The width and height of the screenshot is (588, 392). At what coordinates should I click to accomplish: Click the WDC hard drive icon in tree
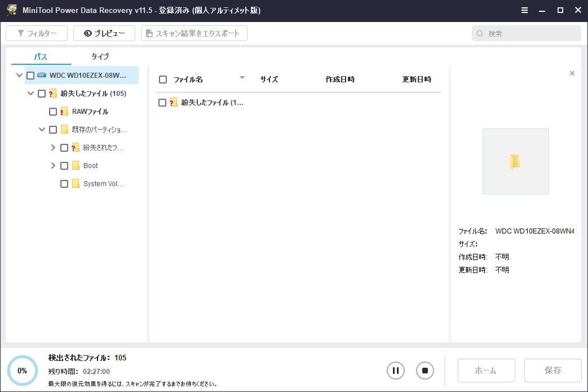point(42,76)
